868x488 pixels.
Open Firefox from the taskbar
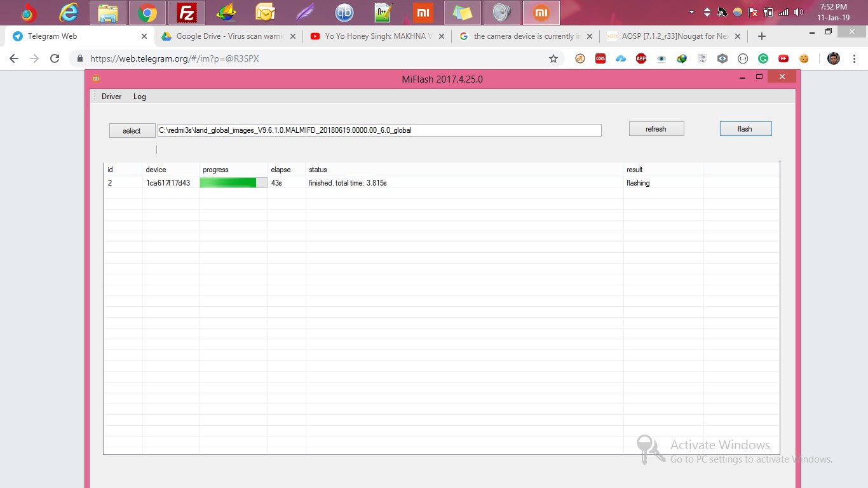coord(29,12)
